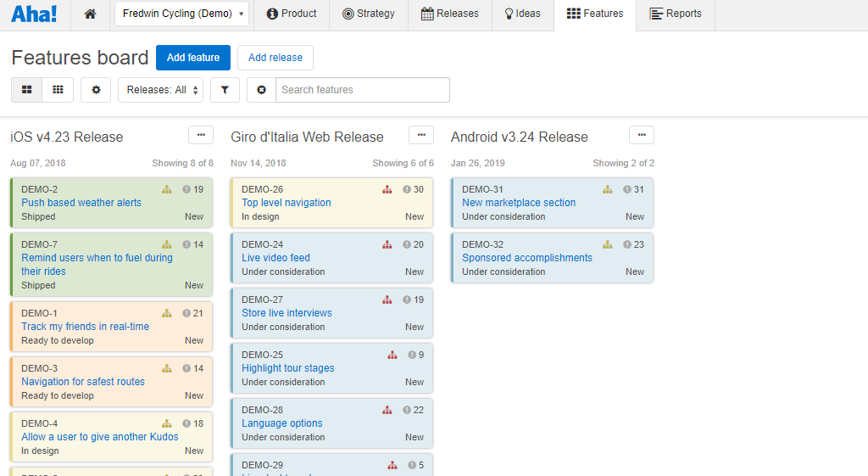Click the home icon in navigation bar
868x476 pixels.
click(91, 14)
